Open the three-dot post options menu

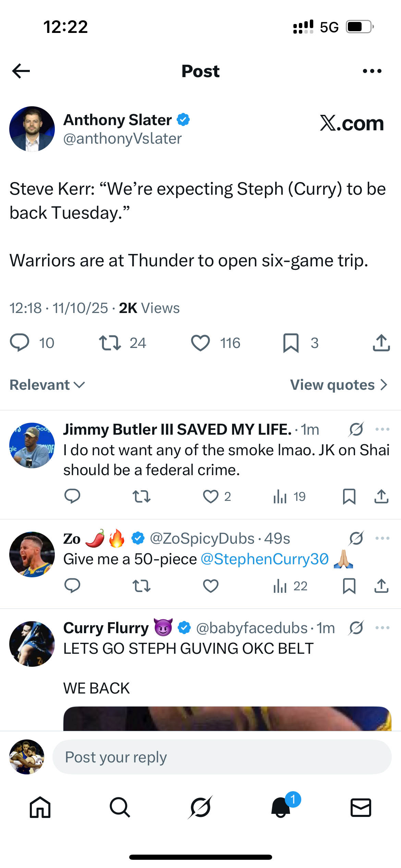(372, 71)
